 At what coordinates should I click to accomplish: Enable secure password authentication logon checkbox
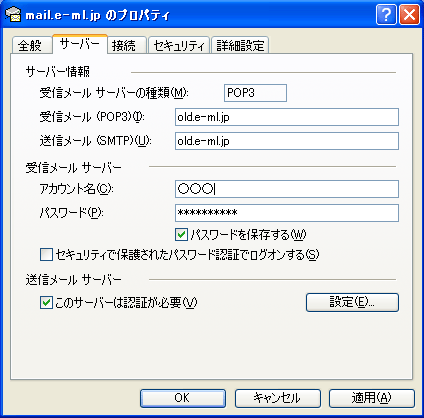click(x=46, y=255)
